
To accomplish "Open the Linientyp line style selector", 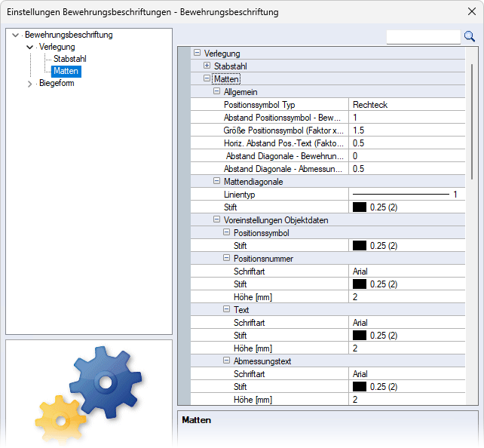I will 407,195.
